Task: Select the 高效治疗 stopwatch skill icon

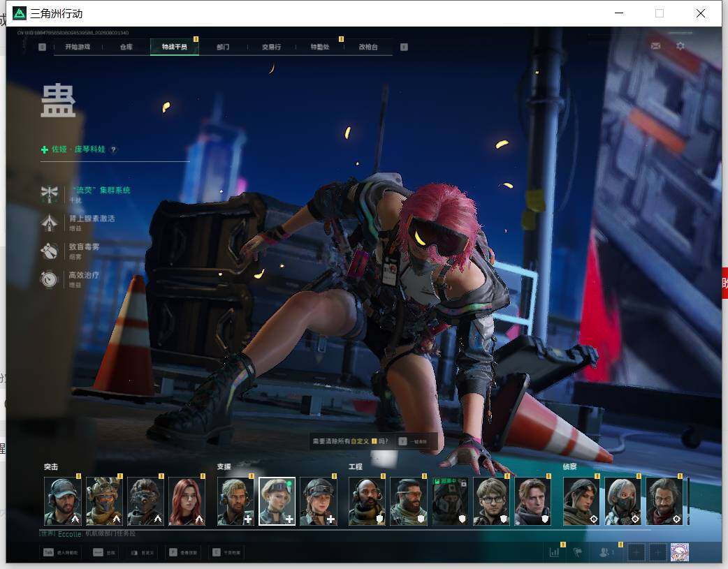Action: tap(49, 279)
